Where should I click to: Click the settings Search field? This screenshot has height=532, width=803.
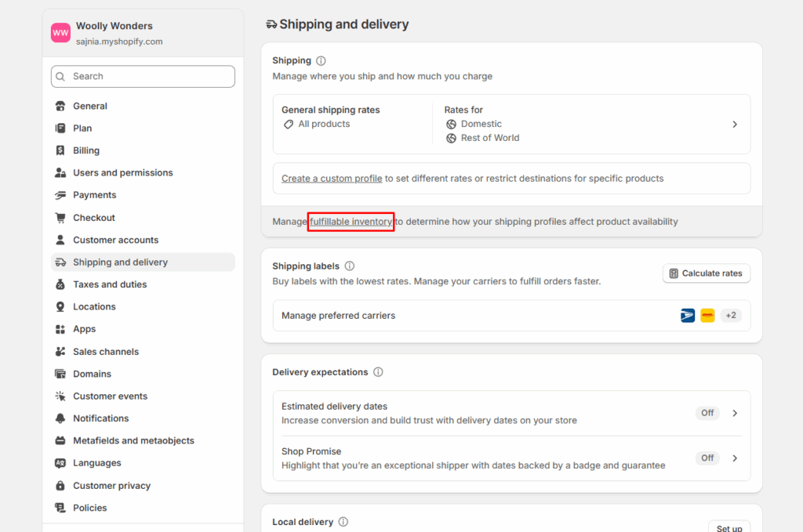[143, 76]
